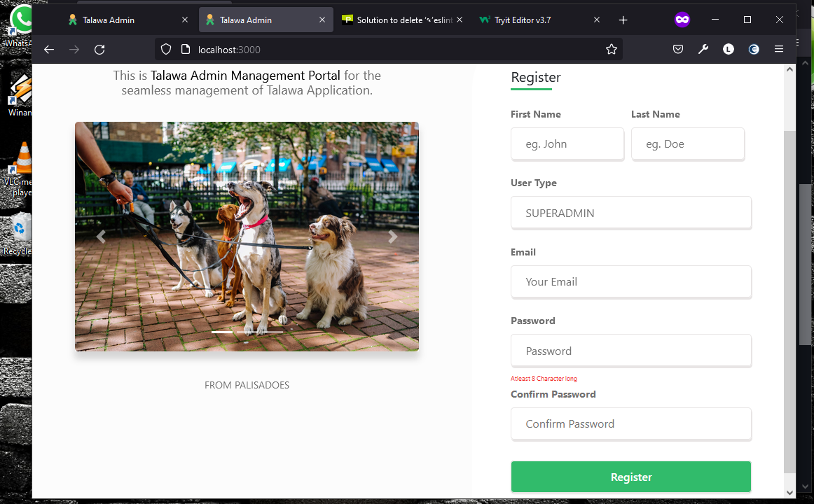Viewport: 814px width, 504px height.
Task: Click the dogs carousel image
Action: pos(247,237)
